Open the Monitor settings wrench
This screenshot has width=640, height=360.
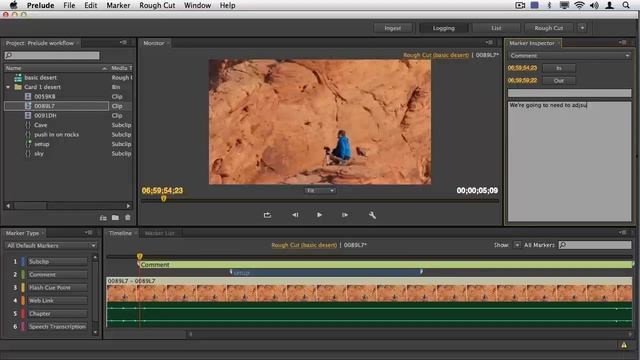[372, 215]
